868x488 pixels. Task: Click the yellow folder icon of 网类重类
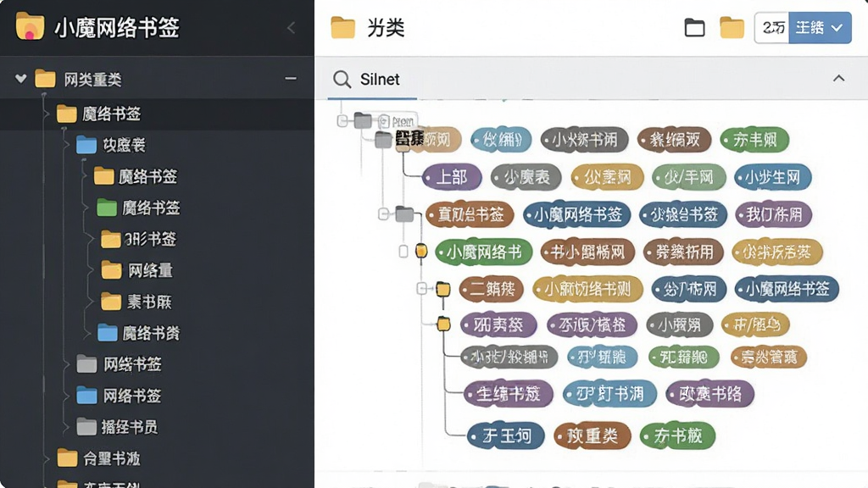[46, 79]
